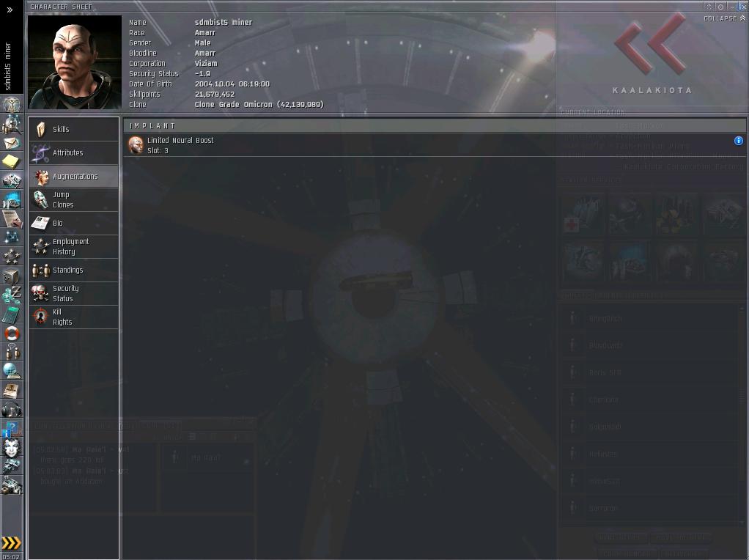Collapse the station panel via COLLAPSE

723,18
